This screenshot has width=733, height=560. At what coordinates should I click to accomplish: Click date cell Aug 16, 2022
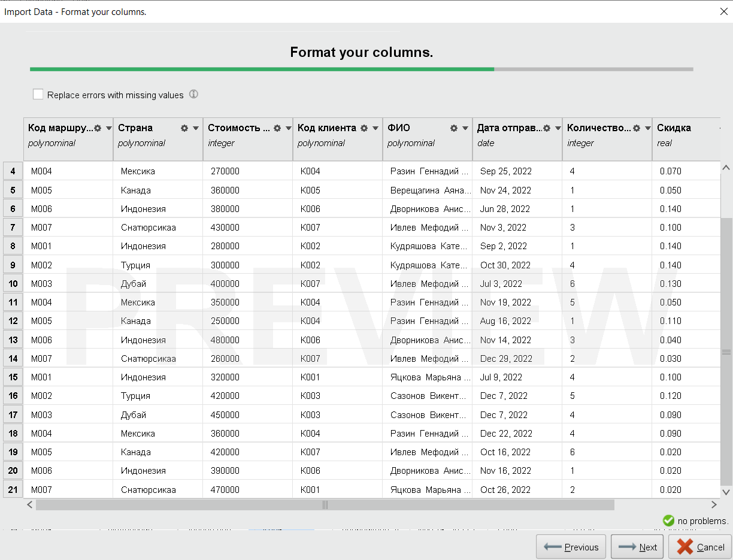(517, 321)
